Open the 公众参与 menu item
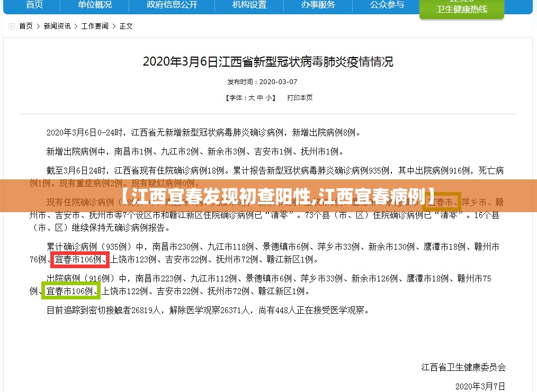 (387, 4)
